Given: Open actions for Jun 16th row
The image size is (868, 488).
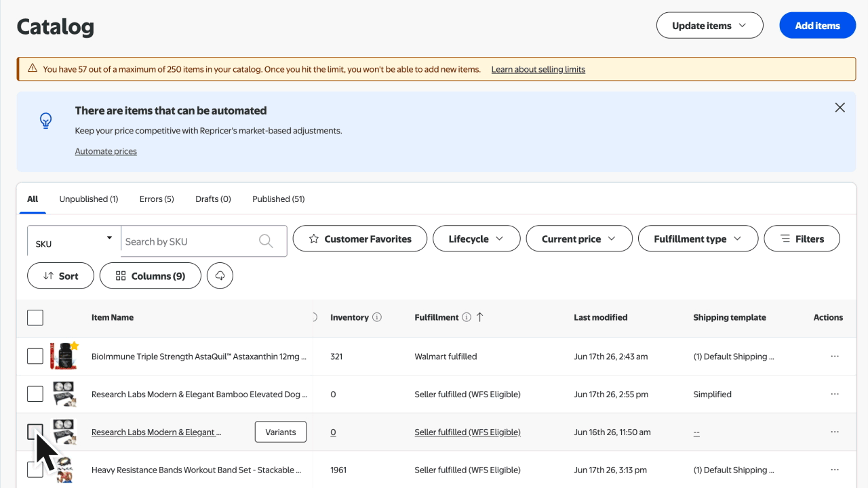Looking at the screenshot, I should point(835,432).
